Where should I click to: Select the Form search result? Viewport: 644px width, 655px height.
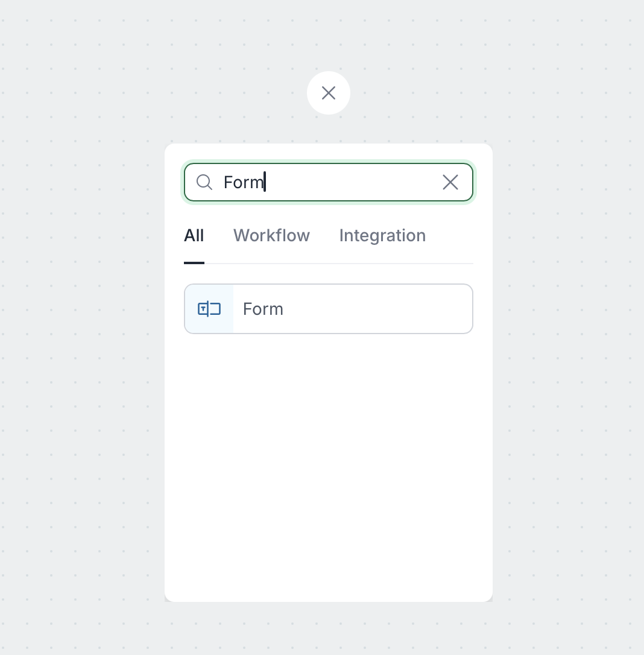[329, 309]
